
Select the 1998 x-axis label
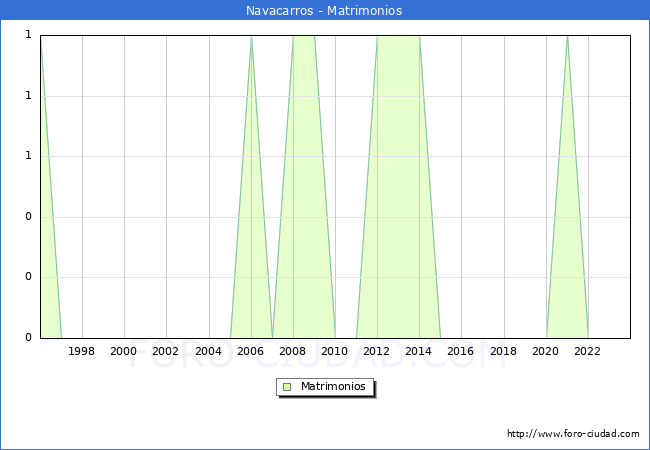[82, 351]
